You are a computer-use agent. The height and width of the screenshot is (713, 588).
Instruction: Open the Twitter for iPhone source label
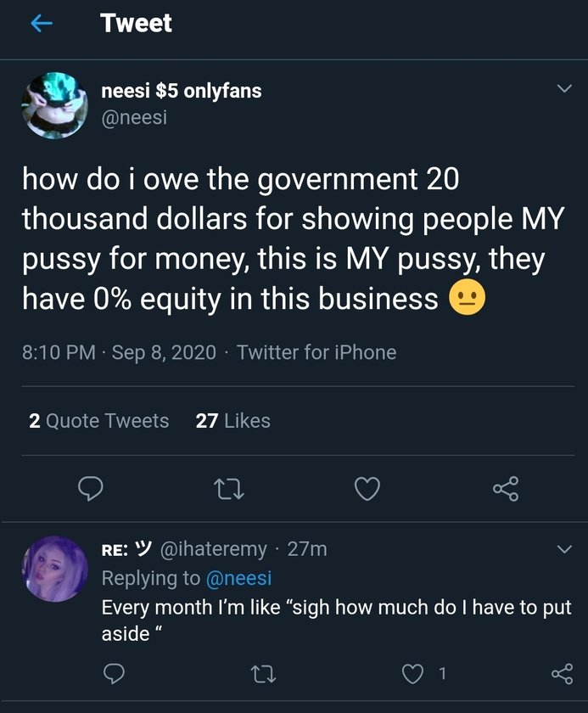[x=316, y=352]
